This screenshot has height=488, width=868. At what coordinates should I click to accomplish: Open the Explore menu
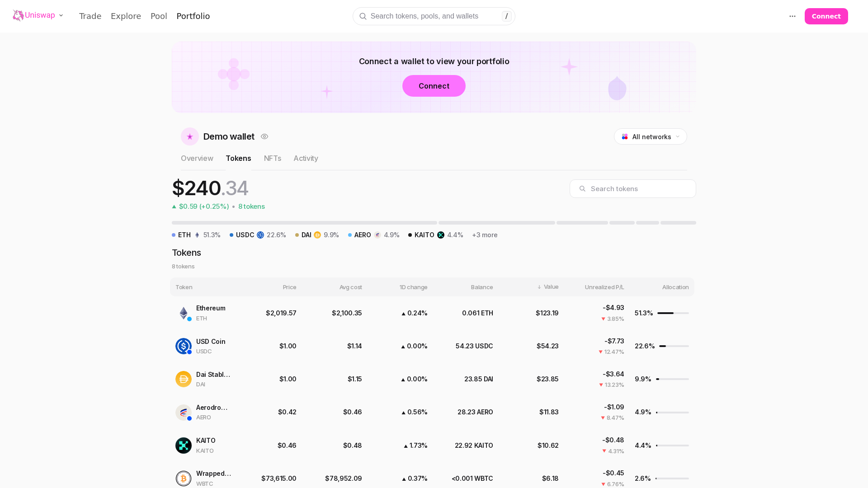pos(126,16)
